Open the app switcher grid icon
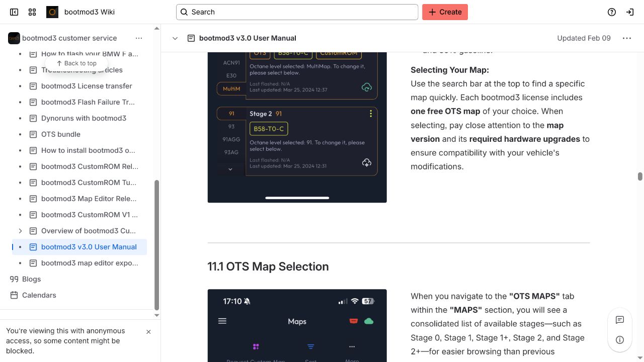The width and height of the screenshot is (644, 362). 32,12
